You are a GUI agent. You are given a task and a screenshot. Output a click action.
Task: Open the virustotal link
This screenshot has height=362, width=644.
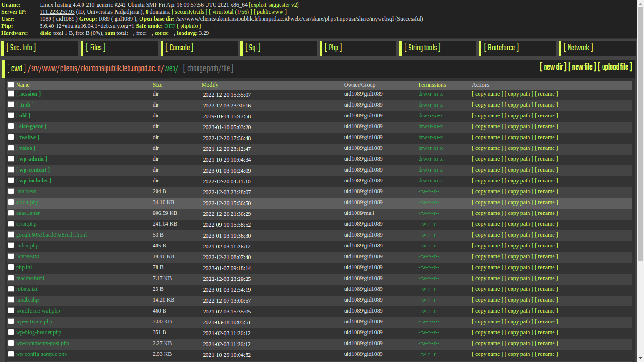point(230,12)
